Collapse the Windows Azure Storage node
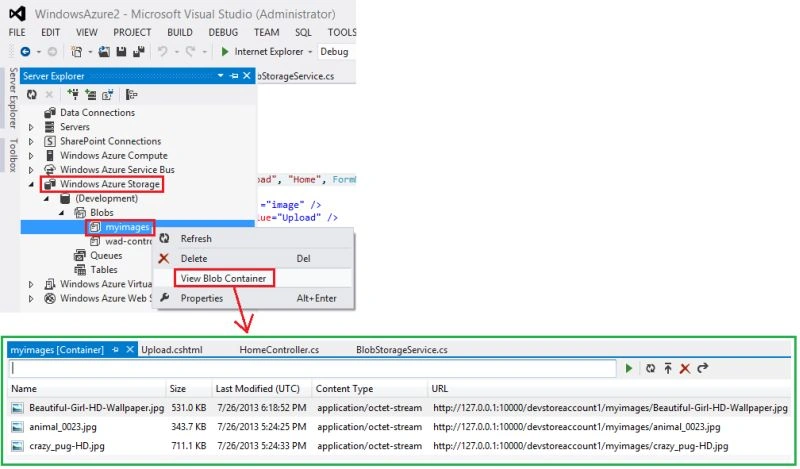Viewport: 800px width, 469px height. tap(31, 184)
